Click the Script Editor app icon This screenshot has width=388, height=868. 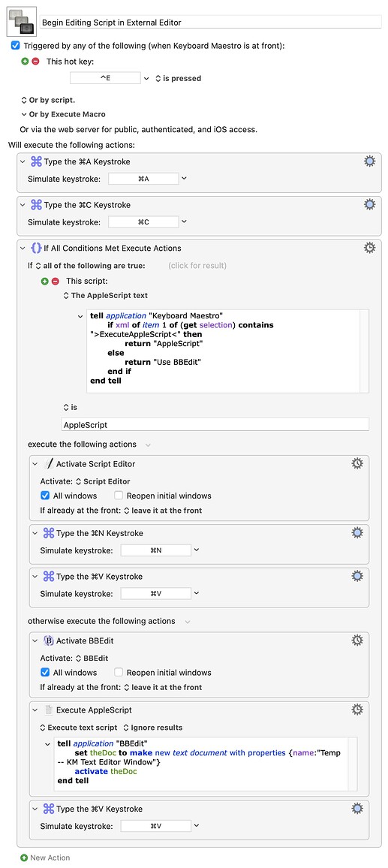49,464
